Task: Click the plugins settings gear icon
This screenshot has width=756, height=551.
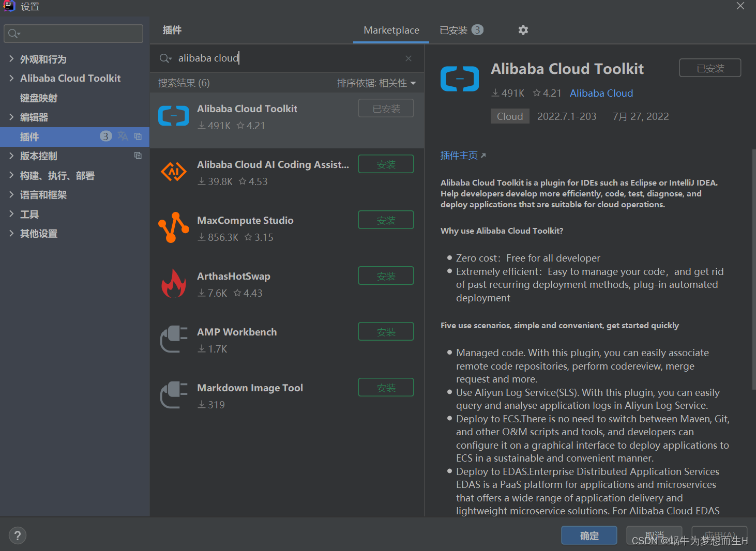Action: pos(523,30)
